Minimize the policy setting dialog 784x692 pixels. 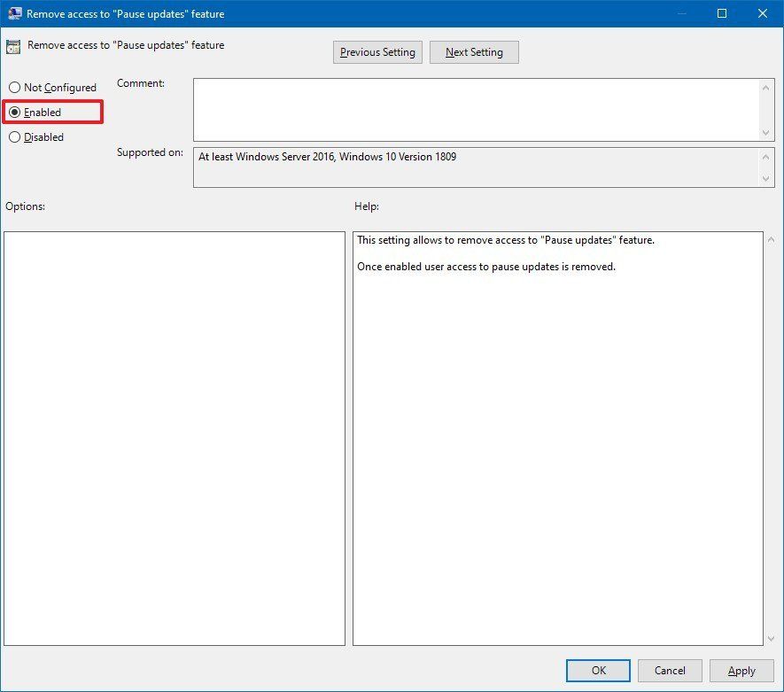682,13
